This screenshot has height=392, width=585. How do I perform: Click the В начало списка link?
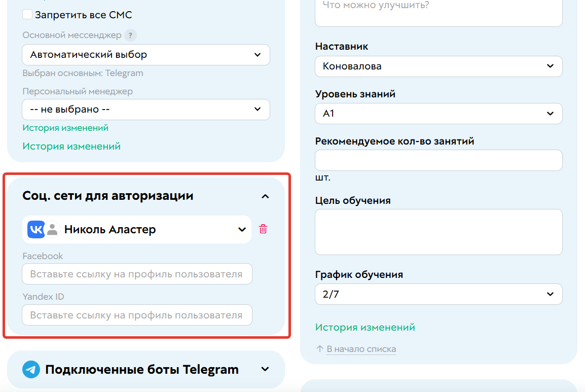pyautogui.click(x=361, y=349)
